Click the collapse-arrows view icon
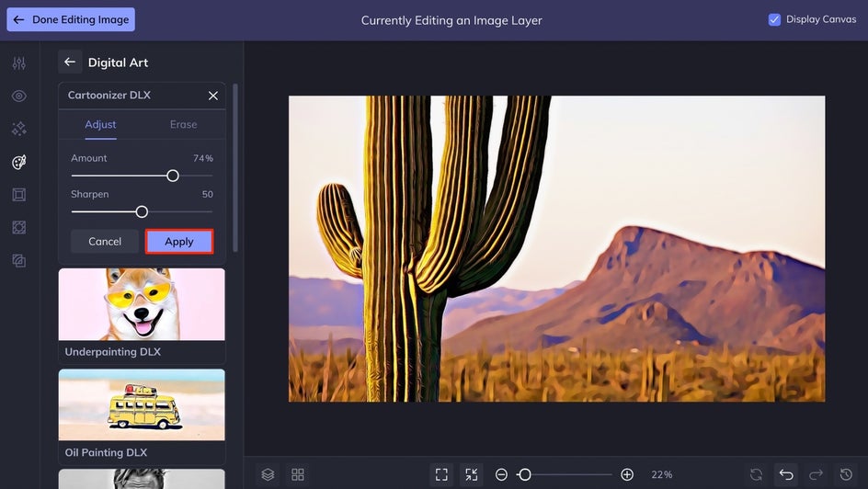 tap(471, 474)
